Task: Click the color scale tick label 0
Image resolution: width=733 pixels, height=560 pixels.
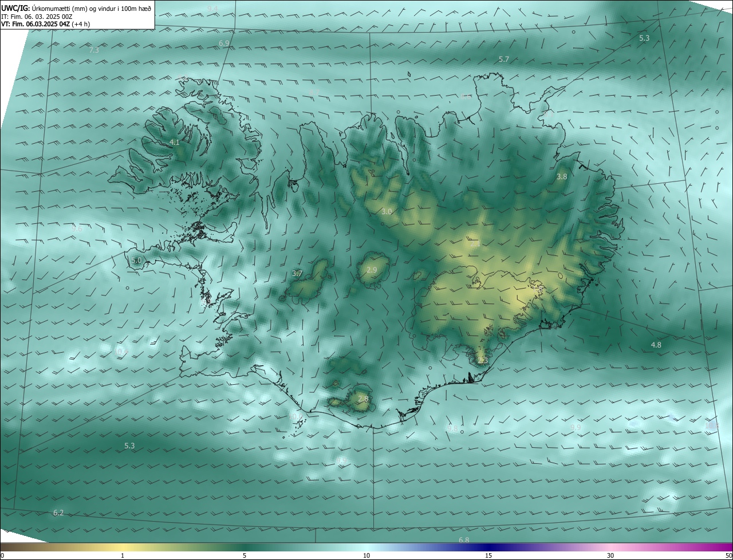Action: pos(2,555)
